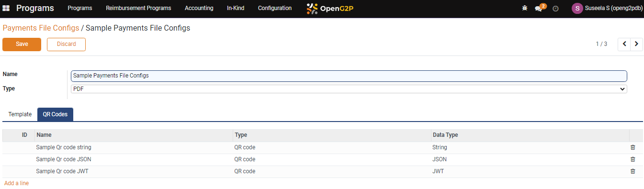Delete the Sample Qr code JSON row
Image resolution: width=644 pixels, height=189 pixels.
point(633,159)
